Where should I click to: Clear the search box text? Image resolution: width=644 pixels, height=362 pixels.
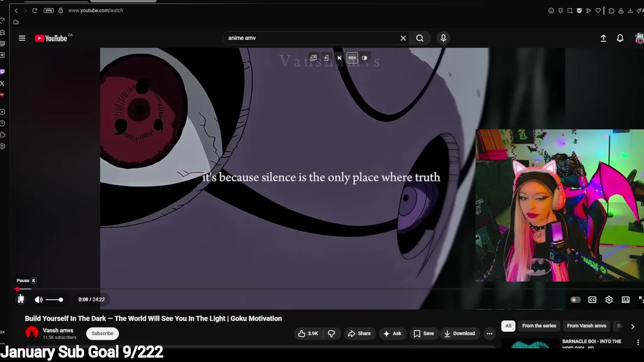[403, 38]
